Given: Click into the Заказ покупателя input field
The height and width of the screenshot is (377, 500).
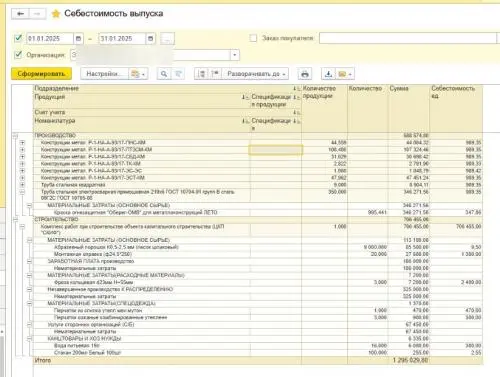Looking at the screenshot, I should [408, 38].
